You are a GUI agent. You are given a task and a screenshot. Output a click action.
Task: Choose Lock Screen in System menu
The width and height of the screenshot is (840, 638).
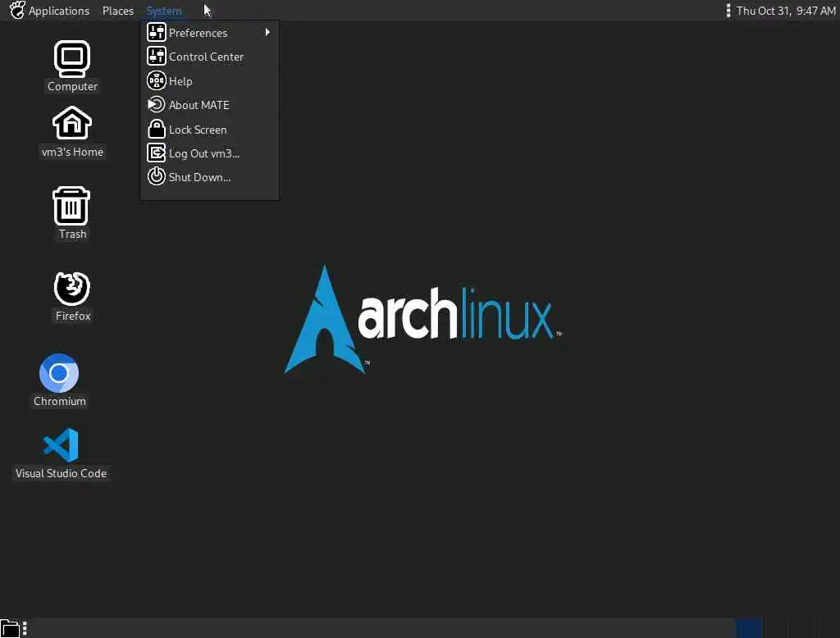(x=209, y=129)
